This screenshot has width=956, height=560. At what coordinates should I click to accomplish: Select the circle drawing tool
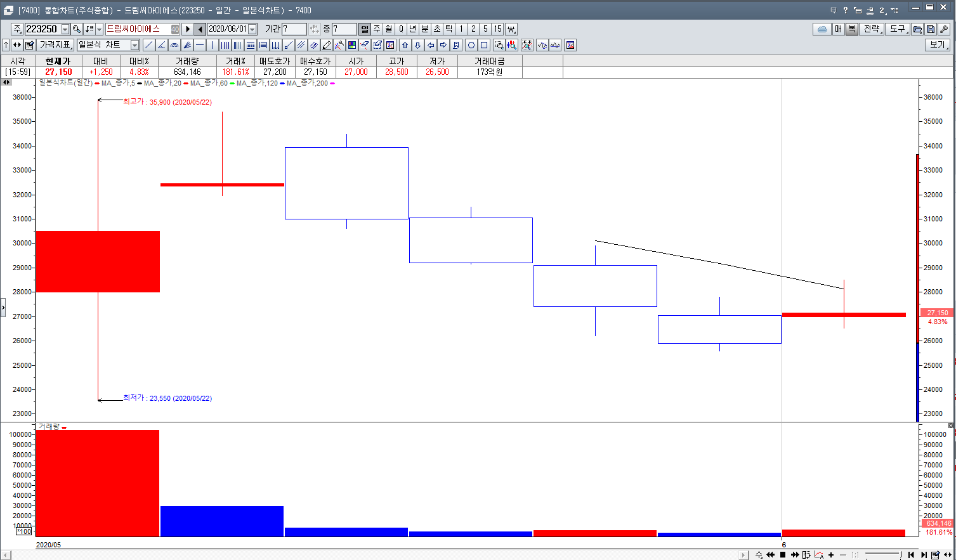[x=471, y=45]
